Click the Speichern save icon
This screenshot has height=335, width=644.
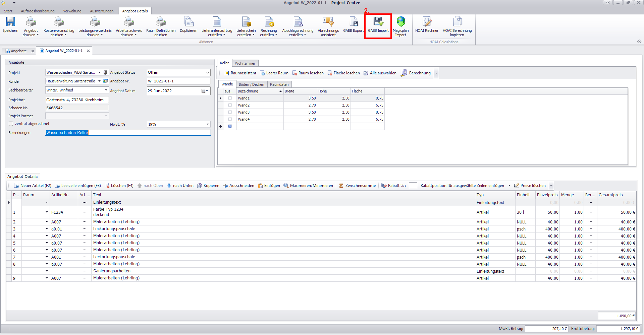pos(10,22)
